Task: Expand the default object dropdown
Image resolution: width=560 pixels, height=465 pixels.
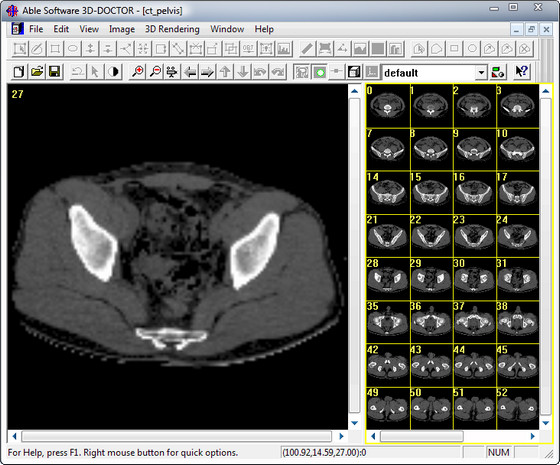Action: 481,73
